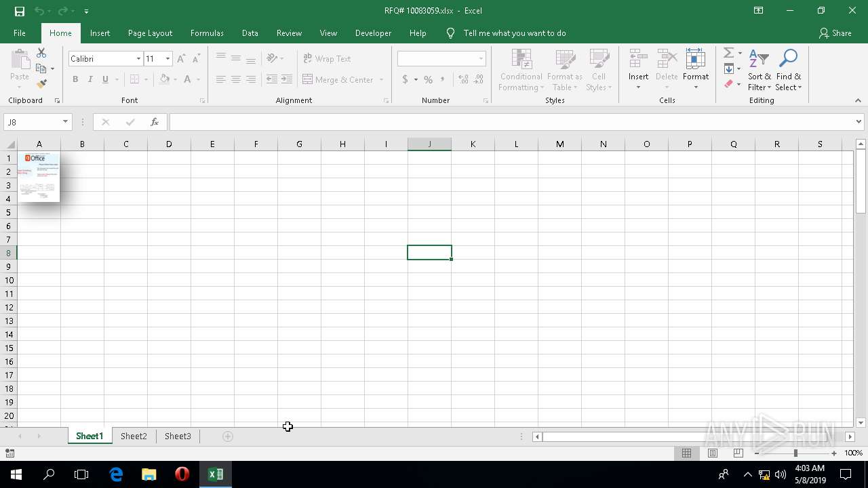Click the Borders icon
868x488 pixels.
[x=134, y=79]
